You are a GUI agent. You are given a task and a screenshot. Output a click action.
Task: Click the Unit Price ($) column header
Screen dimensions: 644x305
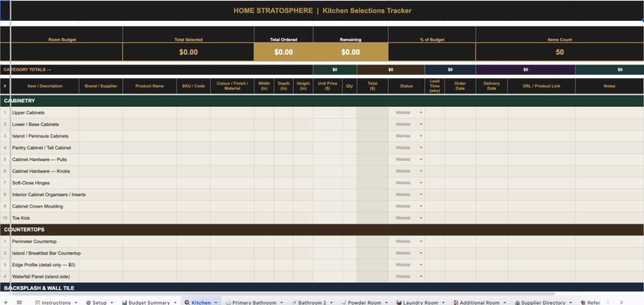(x=327, y=86)
